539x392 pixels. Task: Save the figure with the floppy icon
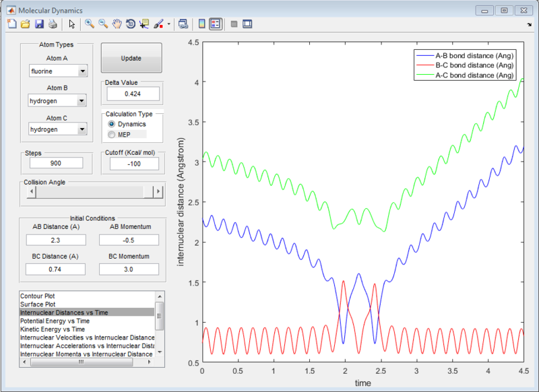point(38,24)
